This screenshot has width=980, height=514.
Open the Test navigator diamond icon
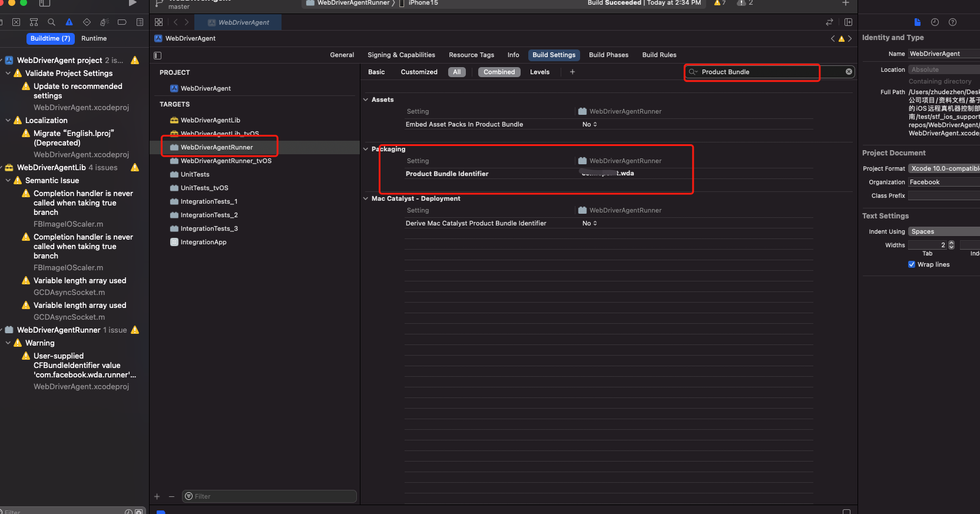click(87, 22)
